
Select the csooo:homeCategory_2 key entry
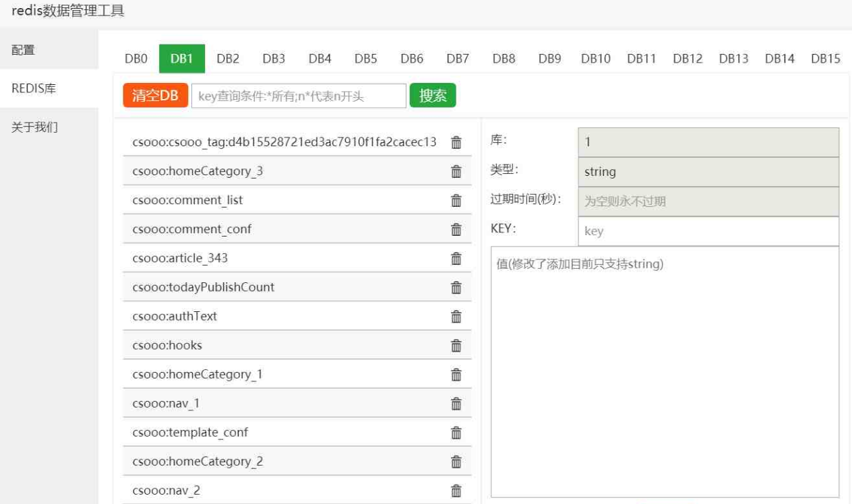tap(197, 462)
